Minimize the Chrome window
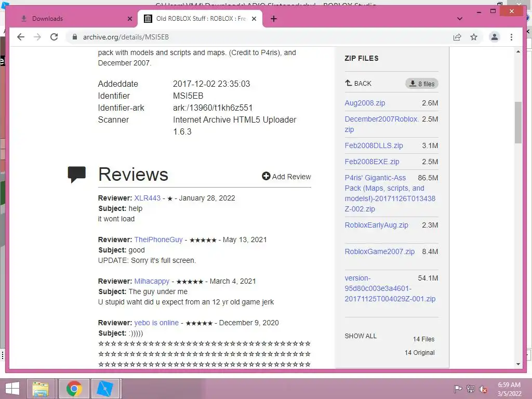The height and width of the screenshot is (399, 532). (x=478, y=11)
